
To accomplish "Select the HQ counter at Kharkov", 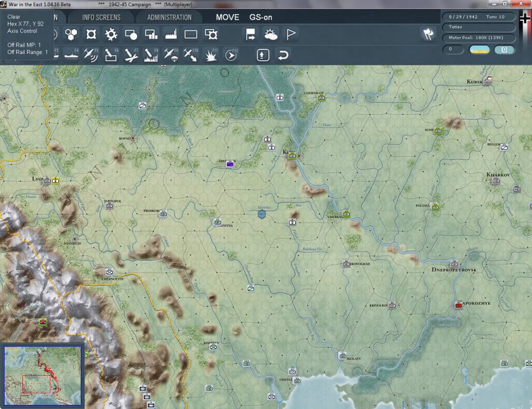I will click(x=496, y=180).
